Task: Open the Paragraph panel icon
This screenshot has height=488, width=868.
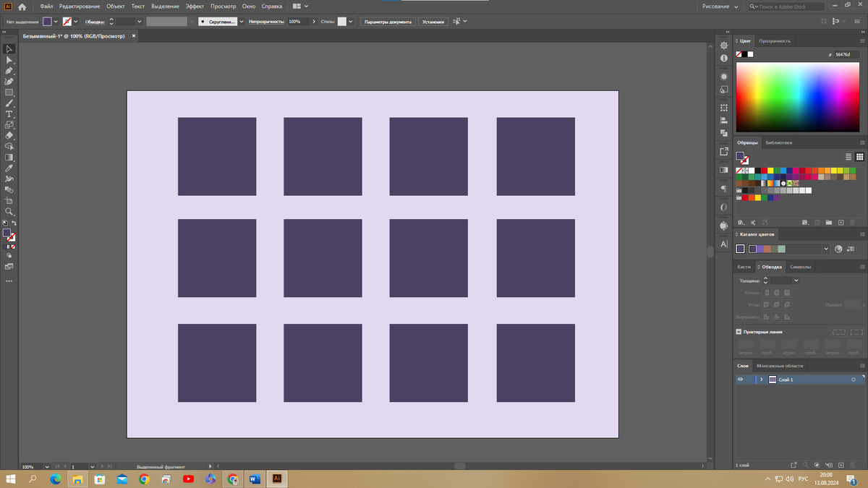Action: click(x=724, y=188)
